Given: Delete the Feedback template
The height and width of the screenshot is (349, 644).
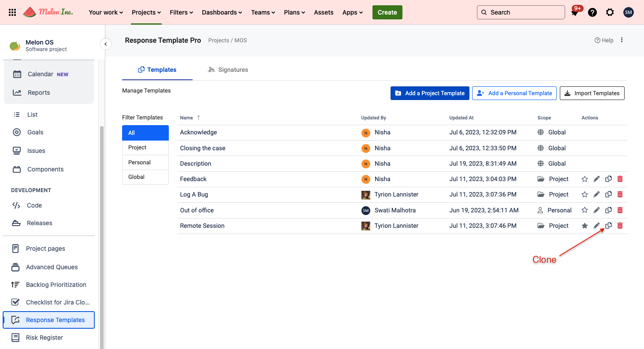Looking at the screenshot, I should point(620,179).
